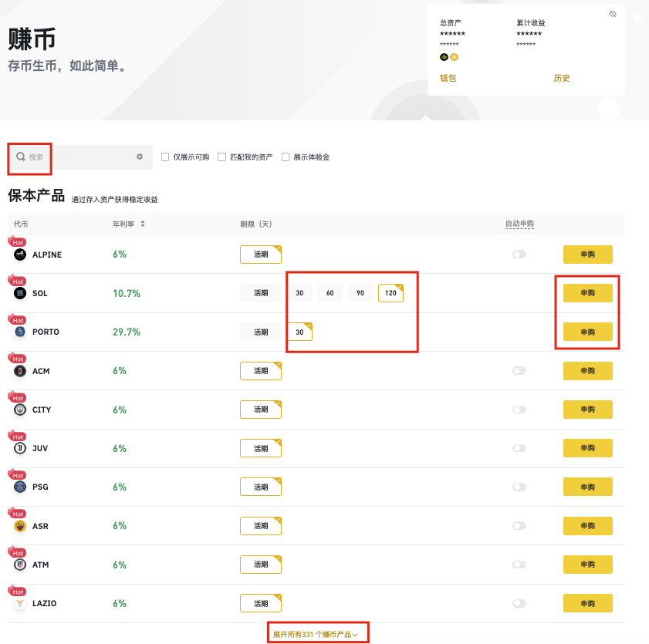Focus the 搜索 search input field
Screen dimensions: 649x644
click(80, 157)
